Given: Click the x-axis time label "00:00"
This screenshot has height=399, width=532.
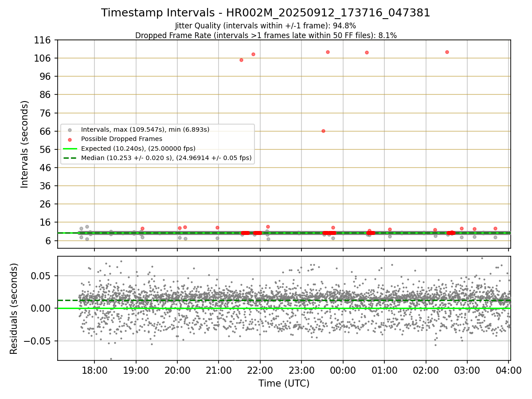Looking at the screenshot, I should [343, 371].
